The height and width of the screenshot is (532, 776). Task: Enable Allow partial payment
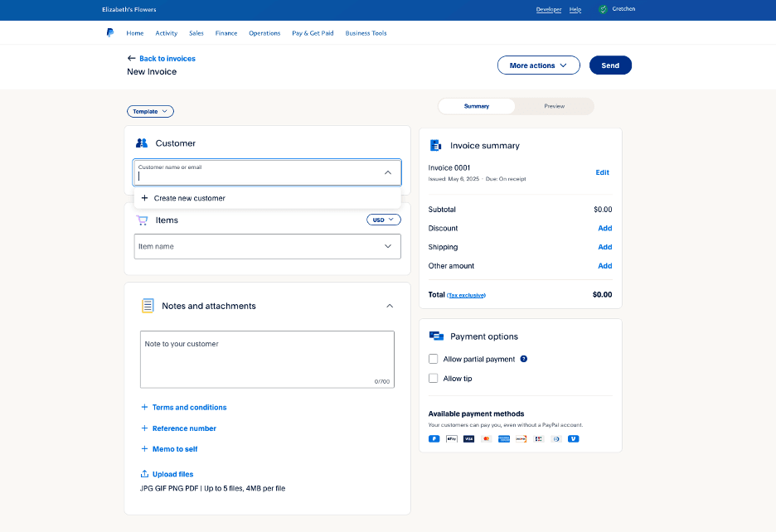433,358
